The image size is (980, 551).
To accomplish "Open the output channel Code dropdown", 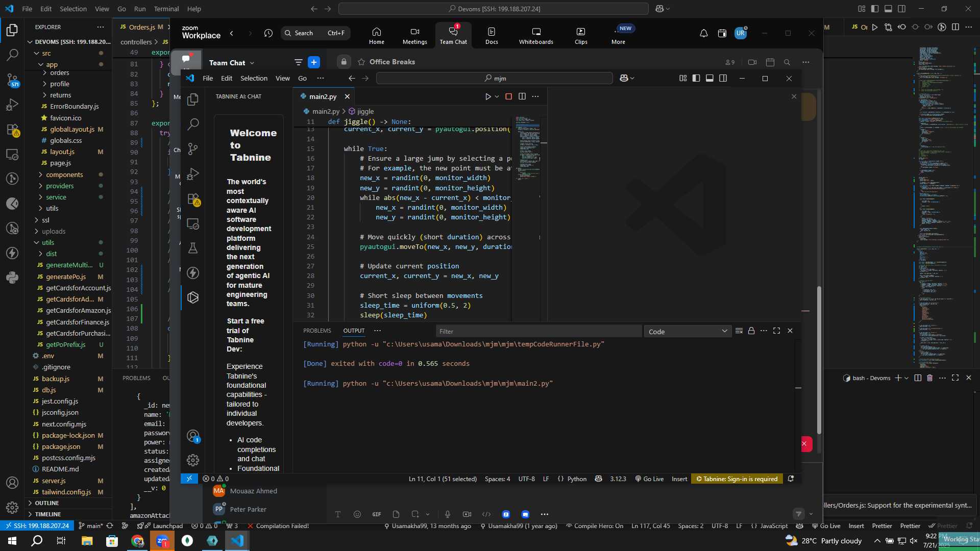I will tap(688, 332).
